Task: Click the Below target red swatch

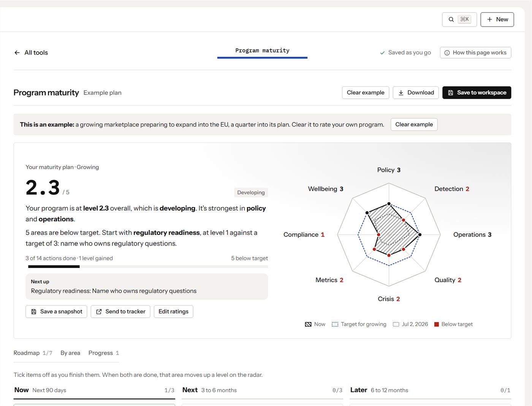Action: tap(437, 324)
